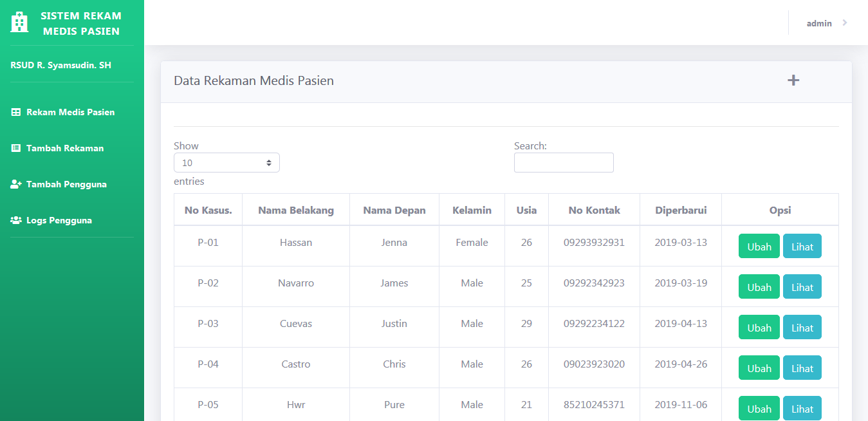Open the Show entries dropdown
Screen dimensions: 868x421
tap(226, 163)
